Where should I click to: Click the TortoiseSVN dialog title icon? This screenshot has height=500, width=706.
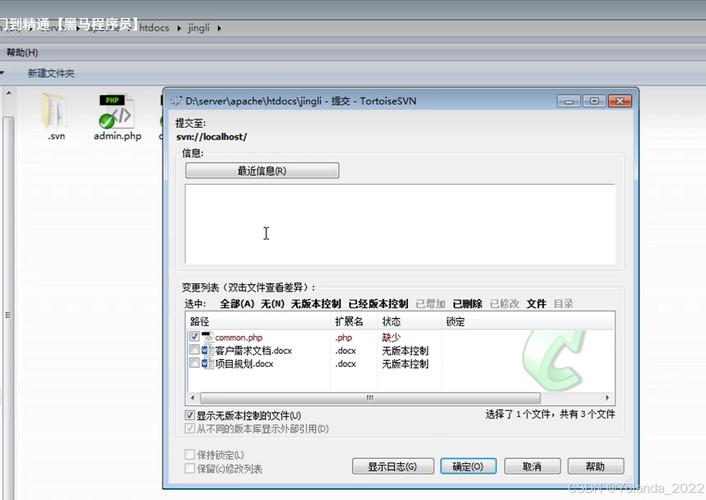[x=176, y=101]
